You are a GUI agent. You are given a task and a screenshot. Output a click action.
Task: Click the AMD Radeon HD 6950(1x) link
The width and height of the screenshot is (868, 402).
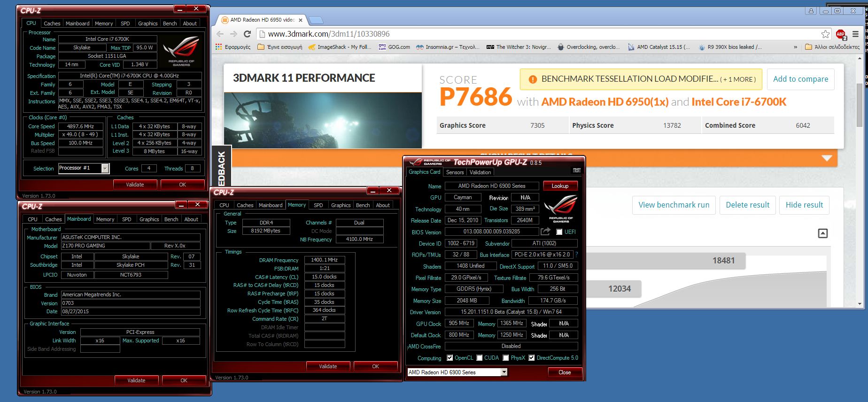click(604, 102)
